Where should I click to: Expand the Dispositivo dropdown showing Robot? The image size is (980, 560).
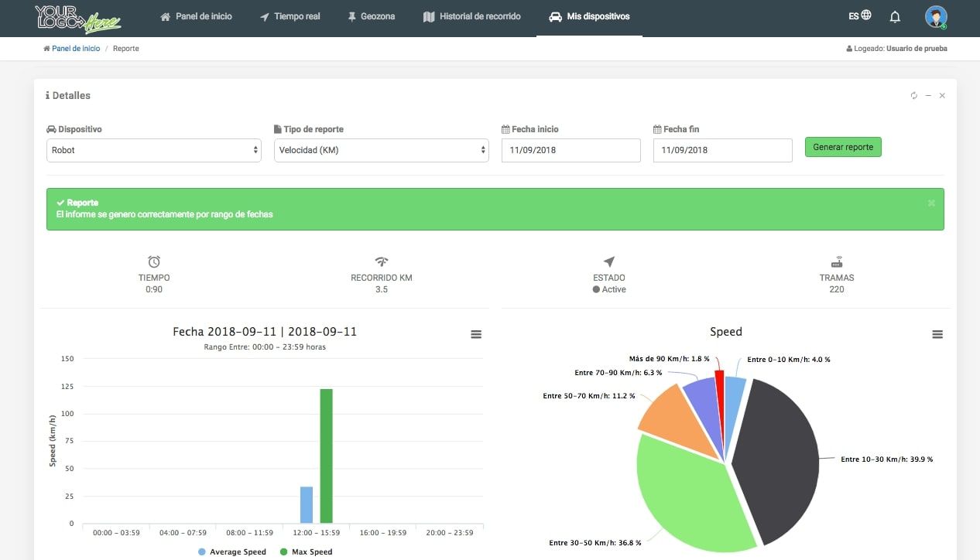153,150
